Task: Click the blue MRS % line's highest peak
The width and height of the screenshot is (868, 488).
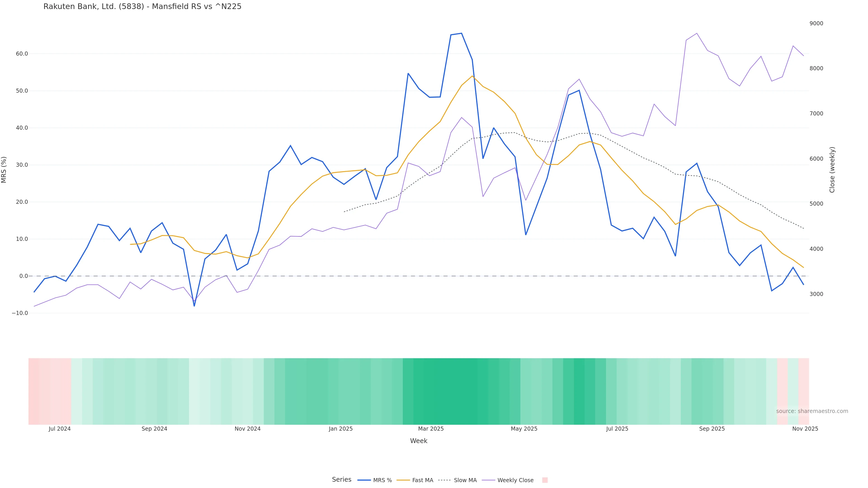Action: pos(461,33)
